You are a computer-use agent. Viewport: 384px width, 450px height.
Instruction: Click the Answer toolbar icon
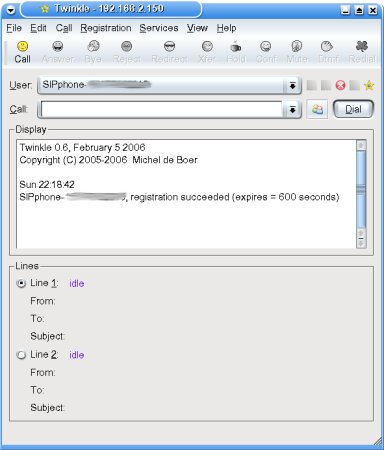point(58,46)
